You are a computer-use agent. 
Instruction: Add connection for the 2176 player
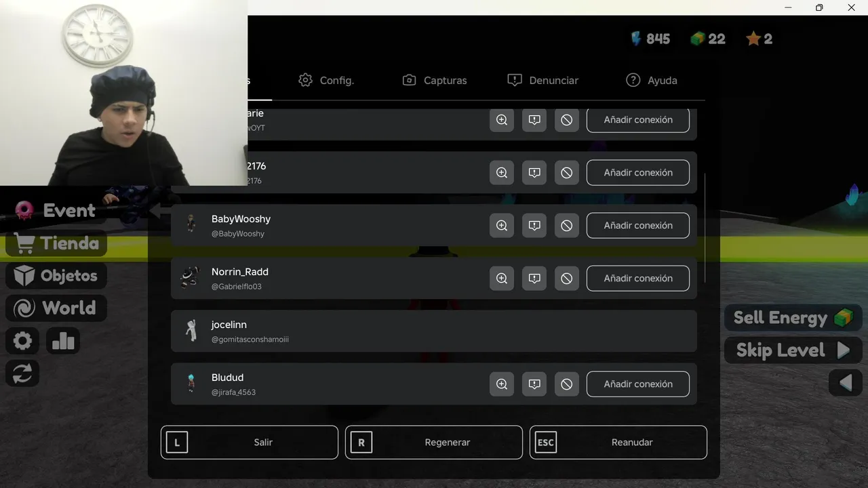(638, 173)
